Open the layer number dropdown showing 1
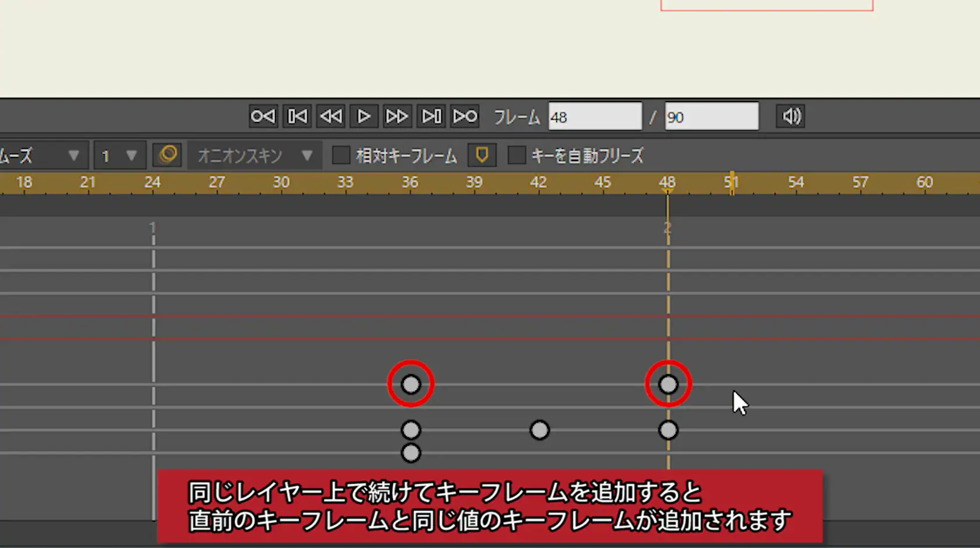This screenshot has width=980, height=548. click(119, 155)
